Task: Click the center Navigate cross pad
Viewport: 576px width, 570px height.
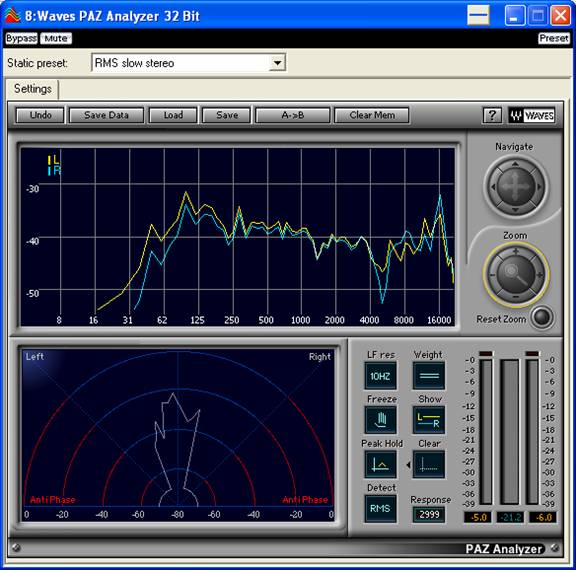Action: (x=516, y=187)
